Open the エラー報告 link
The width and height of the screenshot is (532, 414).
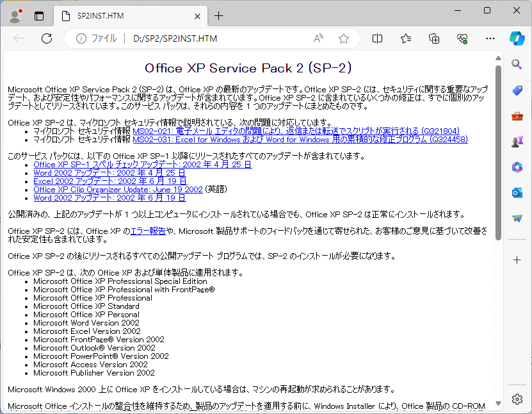click(x=149, y=231)
